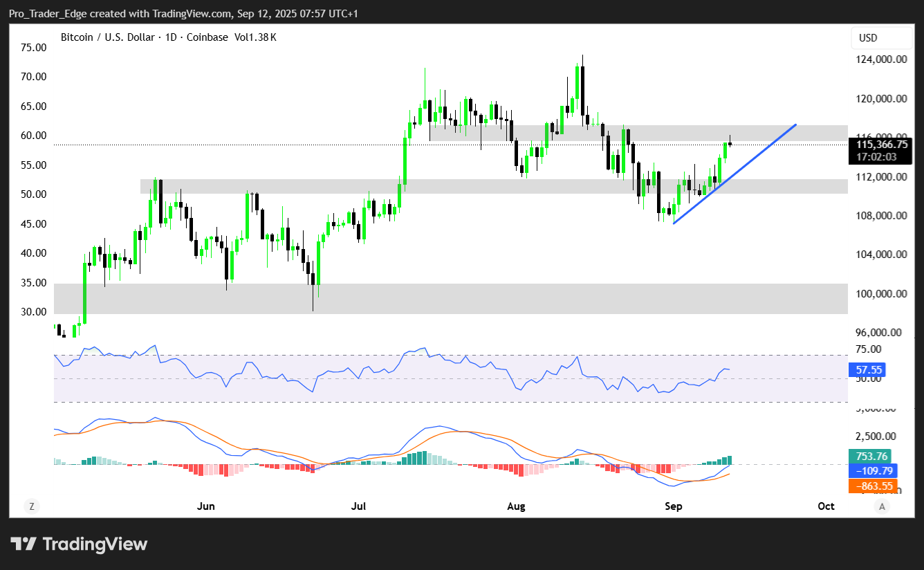Click the Sep label on time axis
Image resolution: width=924 pixels, height=570 pixels.
click(674, 506)
